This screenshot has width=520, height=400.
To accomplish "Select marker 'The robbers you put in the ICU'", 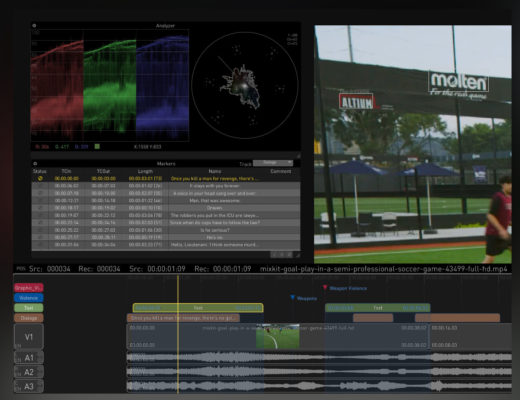I will (166, 215).
